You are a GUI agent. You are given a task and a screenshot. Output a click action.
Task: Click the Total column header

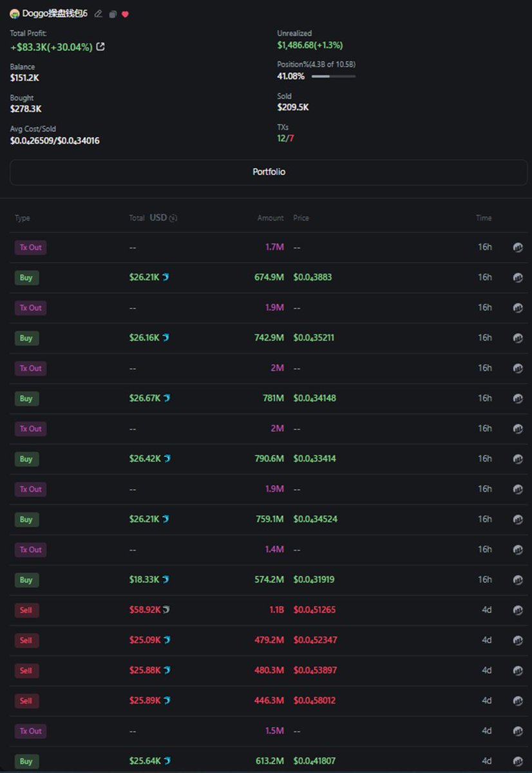[x=137, y=218]
